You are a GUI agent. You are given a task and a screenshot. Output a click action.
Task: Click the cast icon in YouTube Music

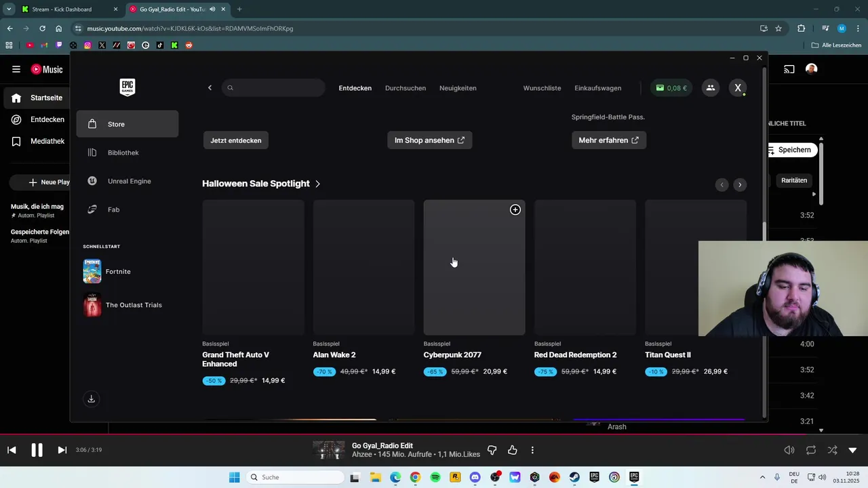click(789, 69)
